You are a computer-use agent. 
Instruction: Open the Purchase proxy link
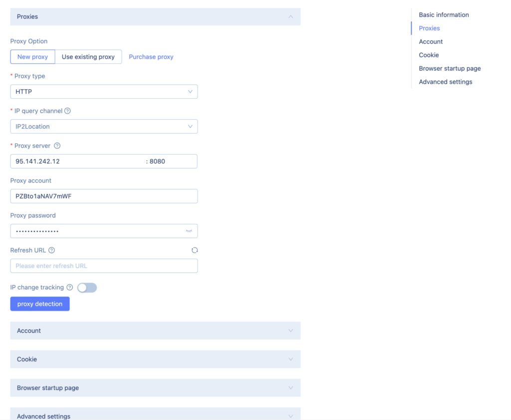pyautogui.click(x=151, y=57)
